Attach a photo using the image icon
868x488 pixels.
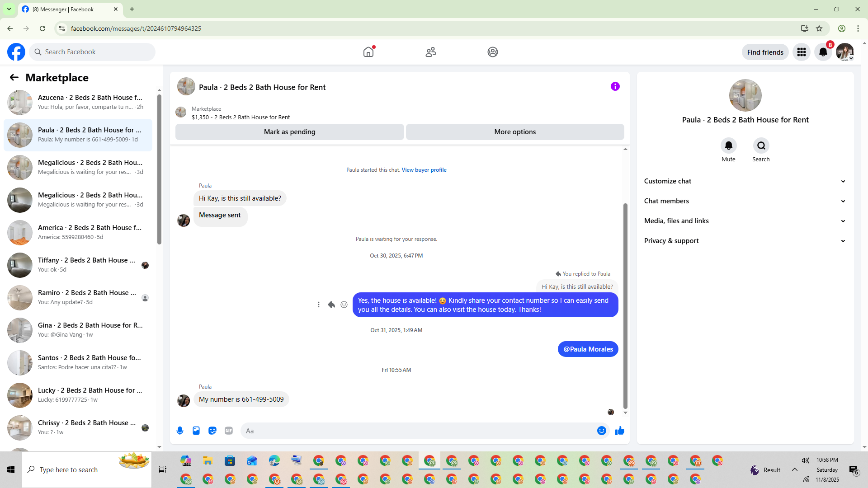(196, 431)
